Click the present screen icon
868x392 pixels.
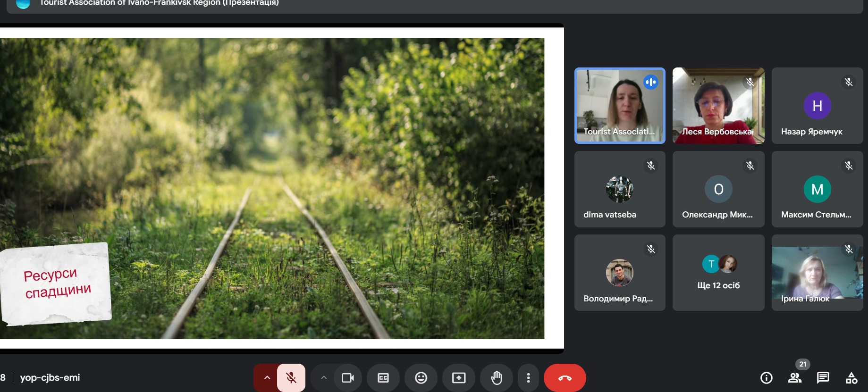(459, 378)
